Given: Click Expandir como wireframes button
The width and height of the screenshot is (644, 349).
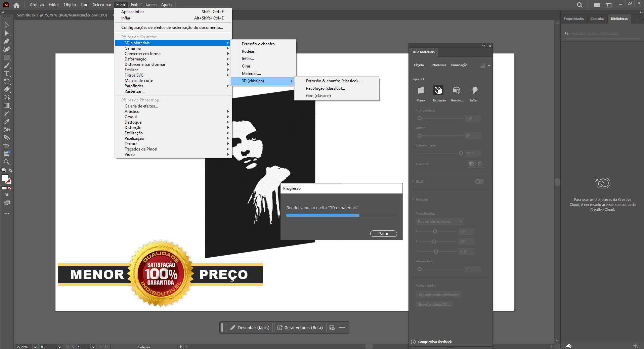Looking at the screenshot, I should tap(438, 295).
